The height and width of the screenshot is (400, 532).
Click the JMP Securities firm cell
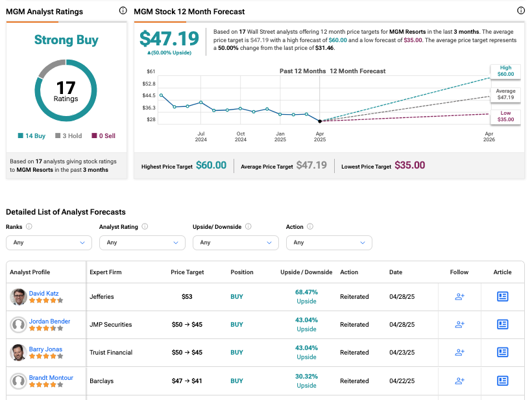coord(110,324)
